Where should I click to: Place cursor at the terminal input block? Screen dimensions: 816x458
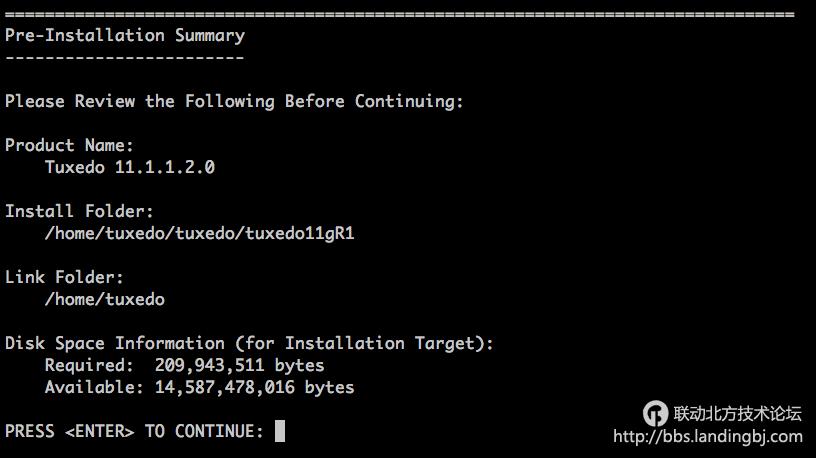280,431
